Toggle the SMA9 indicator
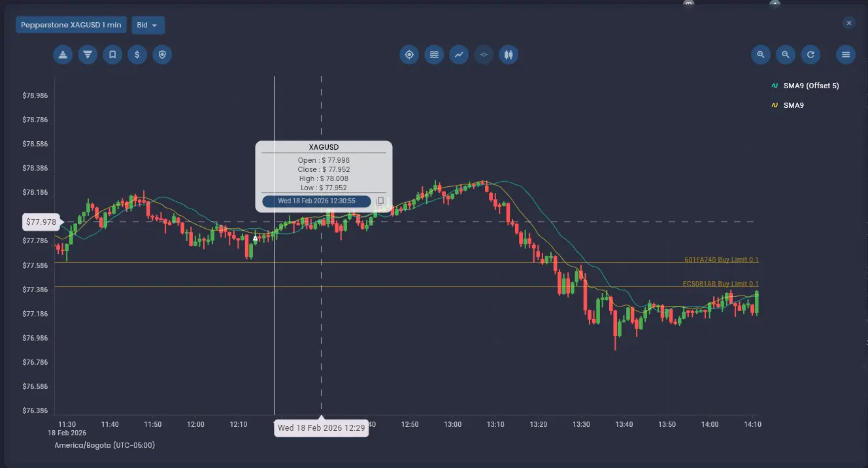Image resolution: width=868 pixels, height=468 pixels. pos(793,105)
